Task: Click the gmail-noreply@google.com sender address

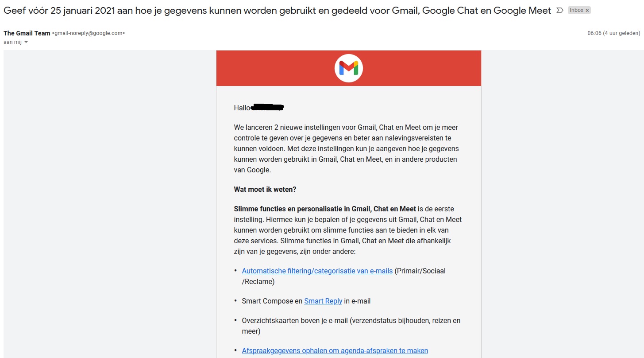Action: tap(89, 33)
